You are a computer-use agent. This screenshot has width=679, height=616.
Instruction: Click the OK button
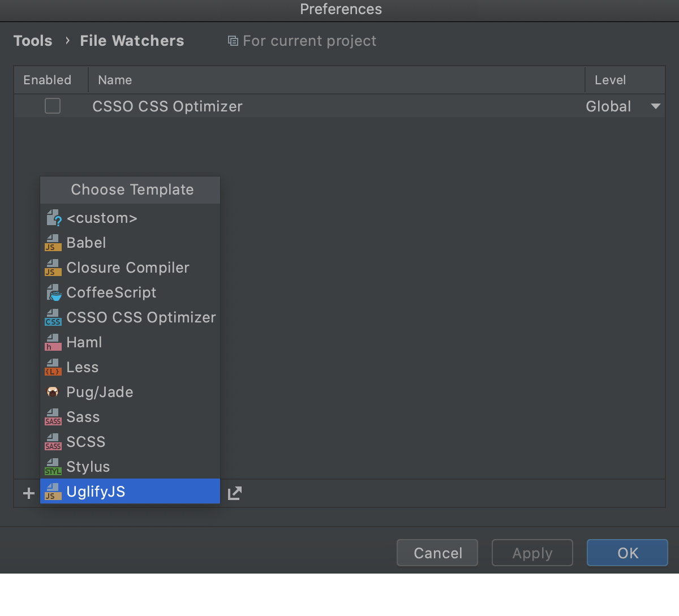627,553
